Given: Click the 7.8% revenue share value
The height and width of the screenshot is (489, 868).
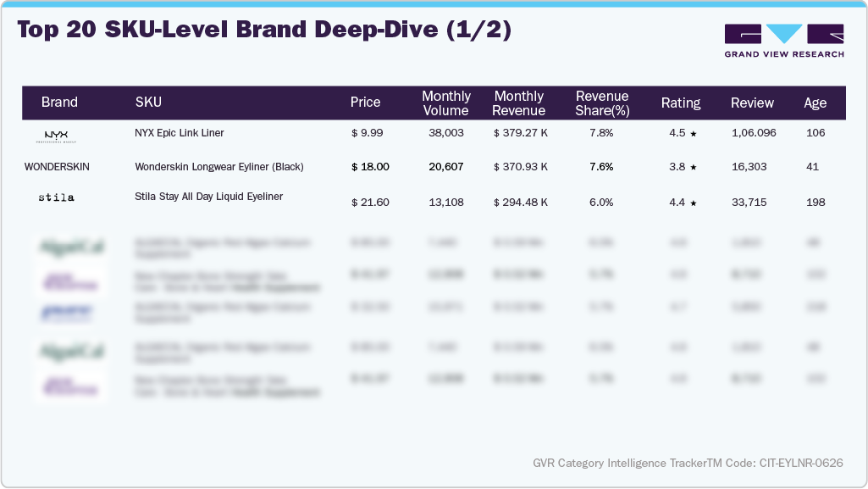Looking at the screenshot, I should [x=601, y=133].
